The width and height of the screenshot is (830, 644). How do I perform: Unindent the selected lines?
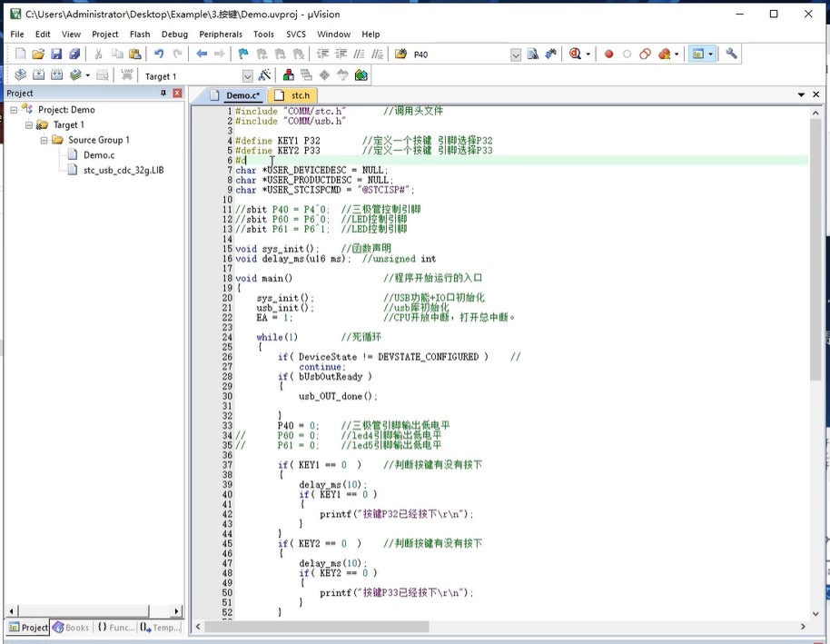click(x=341, y=54)
